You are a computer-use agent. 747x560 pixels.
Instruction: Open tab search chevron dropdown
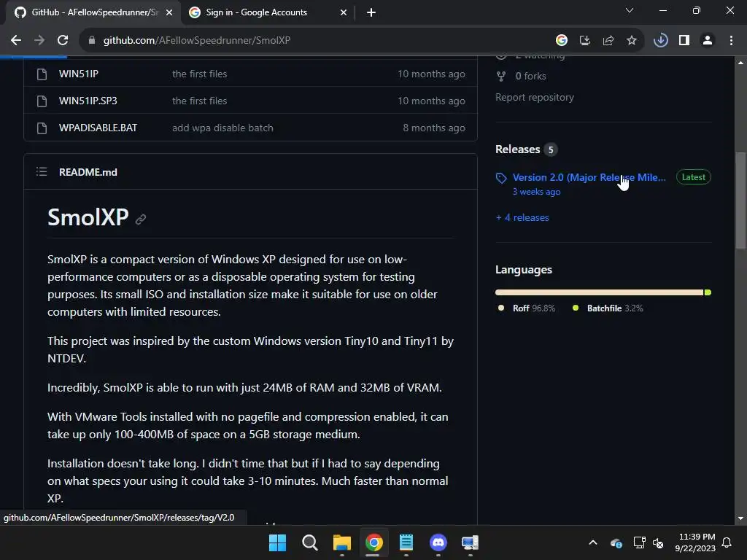click(630, 10)
